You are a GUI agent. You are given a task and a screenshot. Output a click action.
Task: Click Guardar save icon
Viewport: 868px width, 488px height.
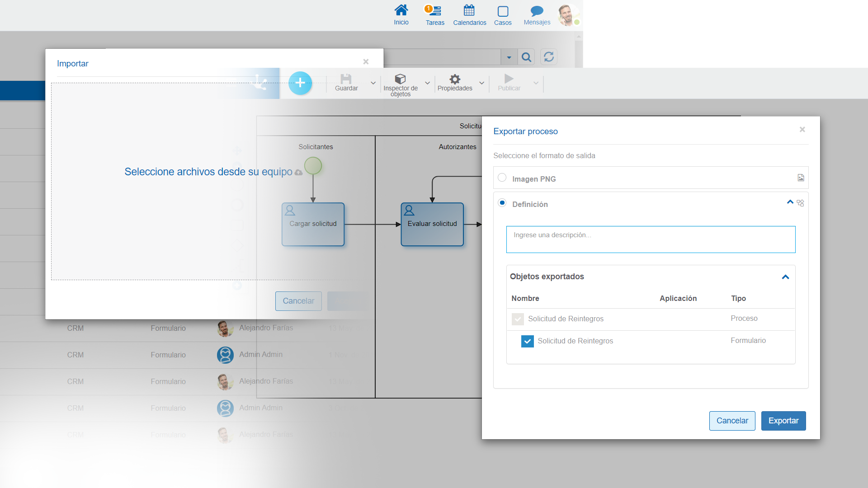coord(346,82)
